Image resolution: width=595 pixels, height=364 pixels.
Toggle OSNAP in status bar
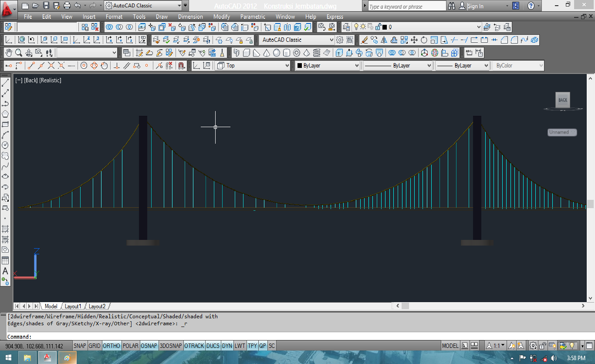tap(149, 346)
